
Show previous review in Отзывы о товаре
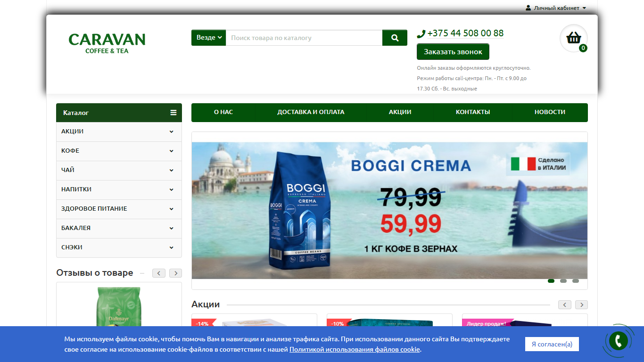pos(159,273)
